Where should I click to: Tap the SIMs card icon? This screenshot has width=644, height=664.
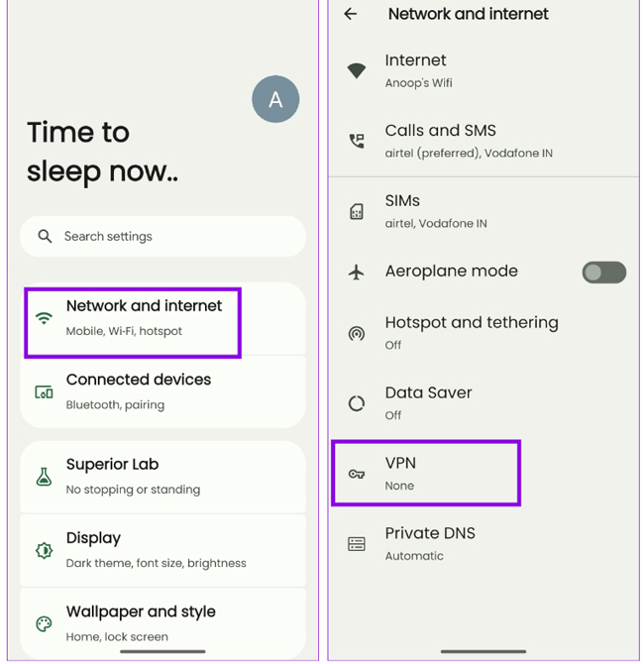[357, 211]
